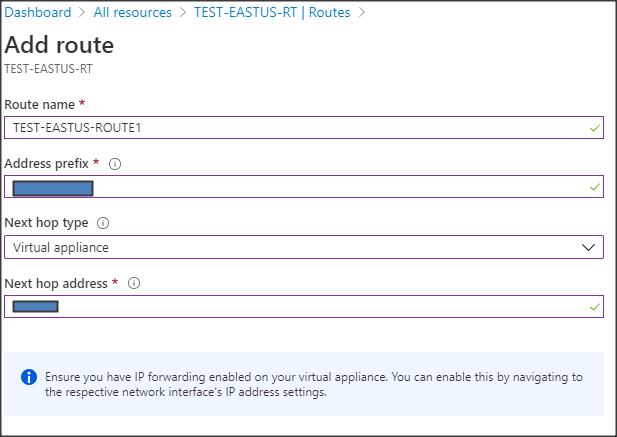Click the Add route page heading

click(x=60, y=45)
